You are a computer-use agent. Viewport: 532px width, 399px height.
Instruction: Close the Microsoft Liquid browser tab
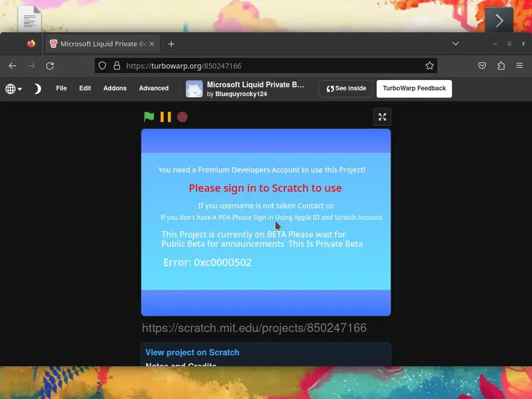(152, 44)
